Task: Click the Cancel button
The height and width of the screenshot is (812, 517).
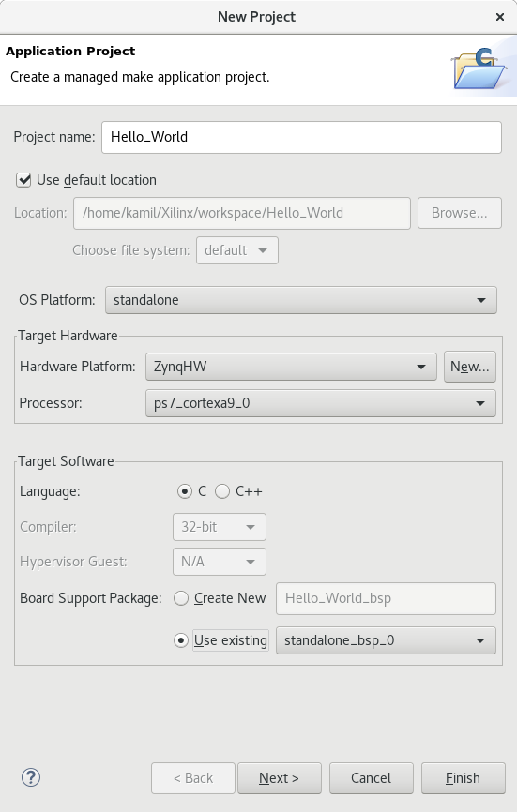Action: point(372,778)
